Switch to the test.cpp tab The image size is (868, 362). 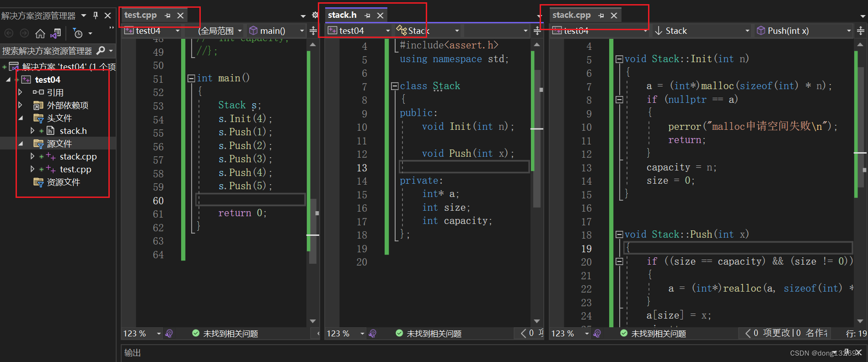140,15
